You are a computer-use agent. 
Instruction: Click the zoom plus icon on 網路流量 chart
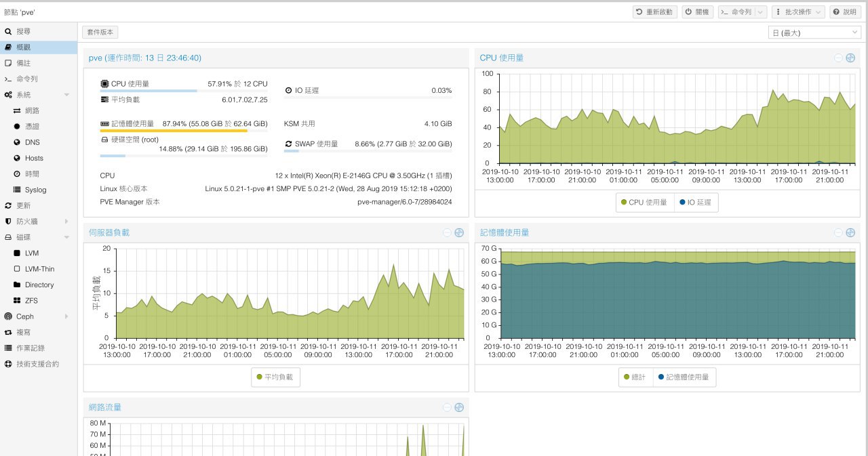(459, 407)
